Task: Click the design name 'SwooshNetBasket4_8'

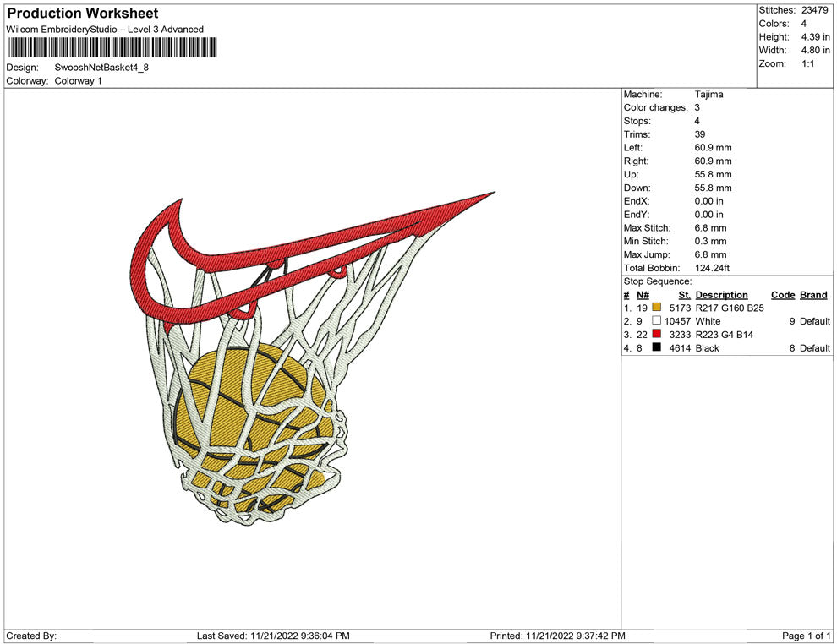Action: [x=101, y=68]
